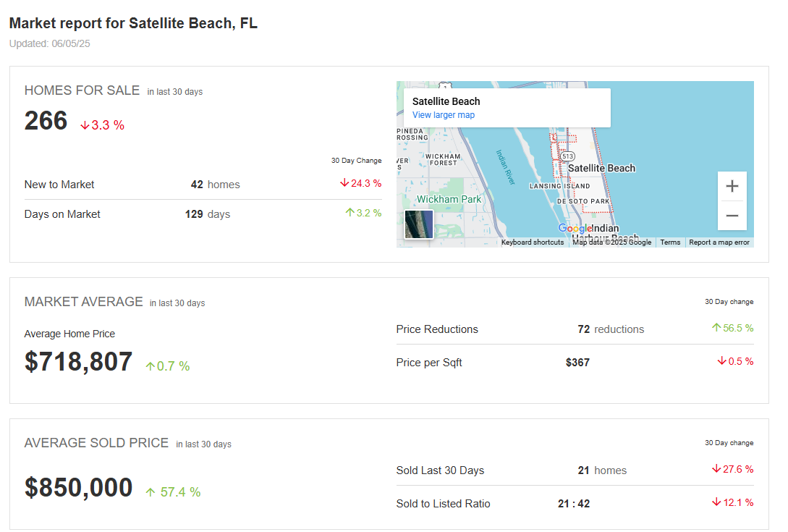Click the down arrow beside 3.3 %
Image resolution: width=788 pixels, height=532 pixels.
(x=85, y=125)
